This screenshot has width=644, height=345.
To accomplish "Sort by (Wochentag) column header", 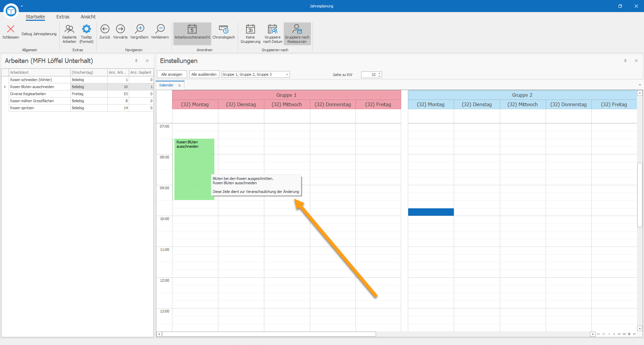I will [89, 72].
